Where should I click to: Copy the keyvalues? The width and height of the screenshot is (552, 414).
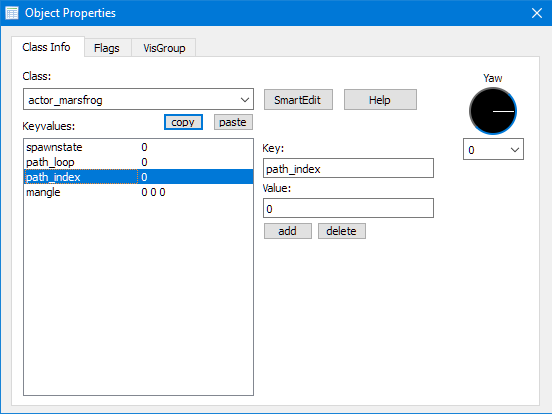(183, 122)
